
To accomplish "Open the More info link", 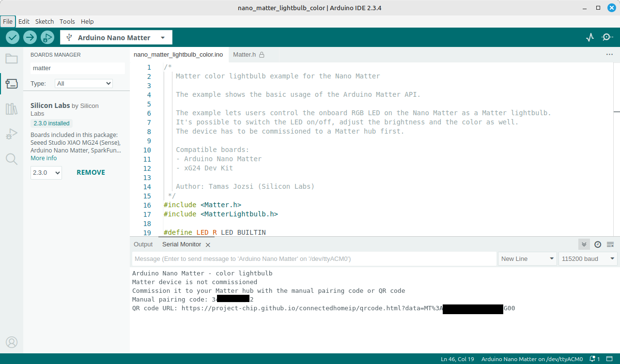I will click(44, 158).
